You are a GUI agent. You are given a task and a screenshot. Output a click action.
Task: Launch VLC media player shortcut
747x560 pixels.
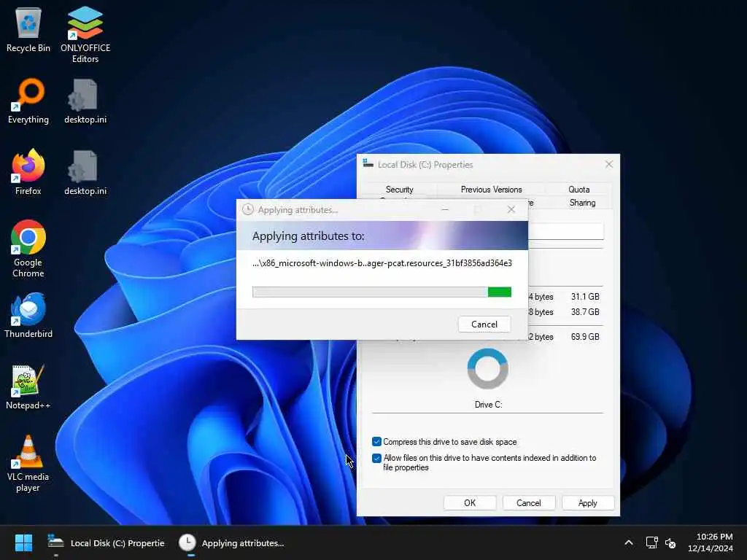[28, 463]
